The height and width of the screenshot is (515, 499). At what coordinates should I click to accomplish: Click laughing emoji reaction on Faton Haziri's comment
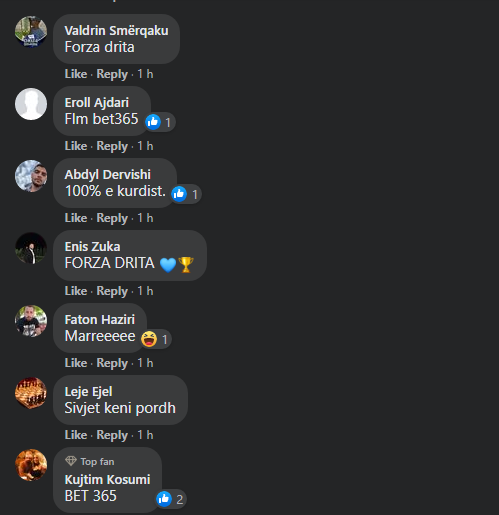(x=149, y=339)
